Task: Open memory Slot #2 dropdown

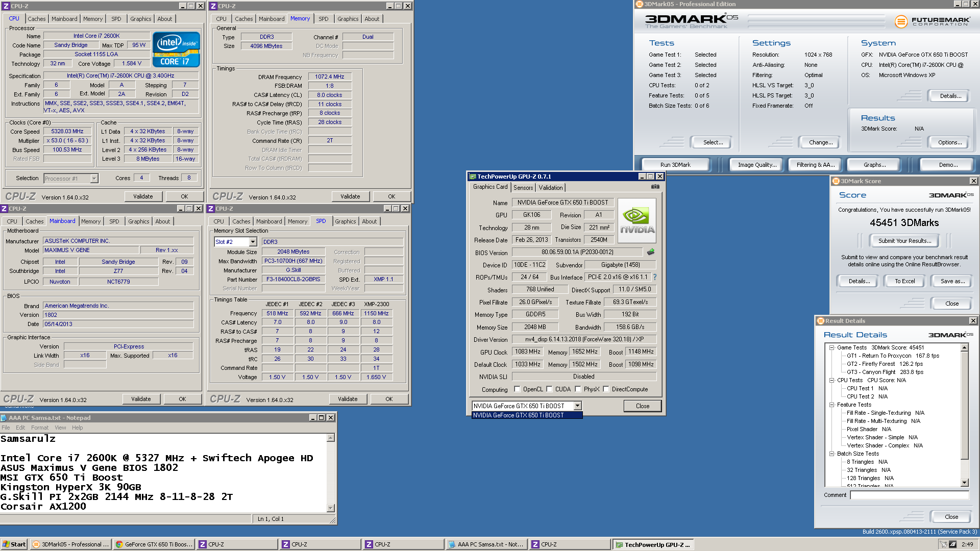Action: [x=252, y=242]
